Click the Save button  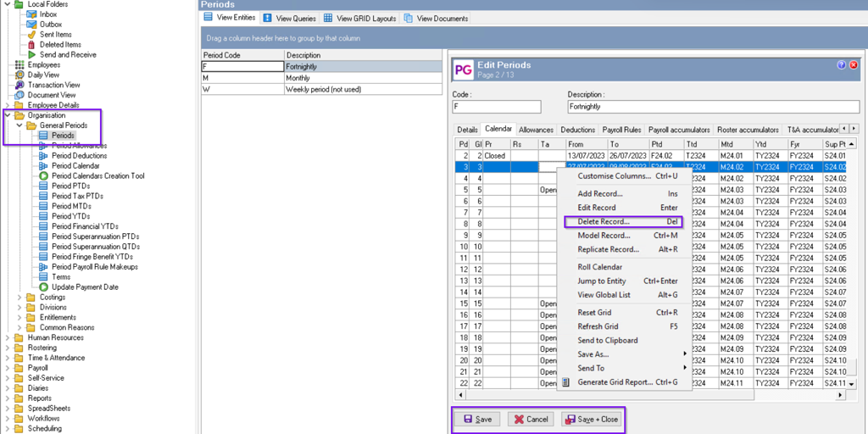click(x=476, y=420)
